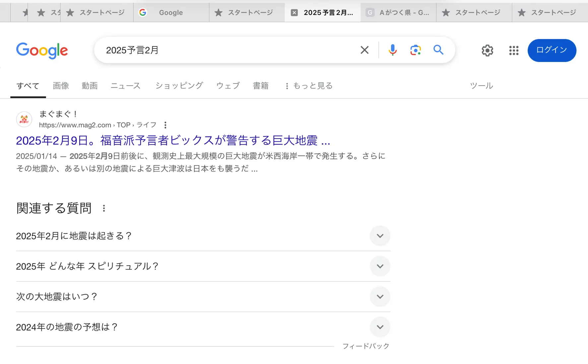The height and width of the screenshot is (364, 588).
Task: Click the フィードバック link
Action: pos(366,346)
